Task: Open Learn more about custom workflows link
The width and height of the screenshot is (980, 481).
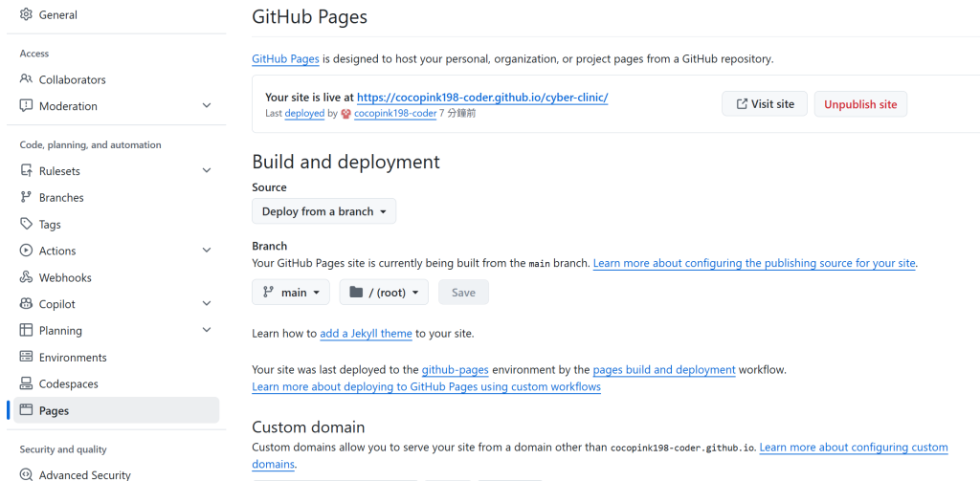Action: [426, 386]
